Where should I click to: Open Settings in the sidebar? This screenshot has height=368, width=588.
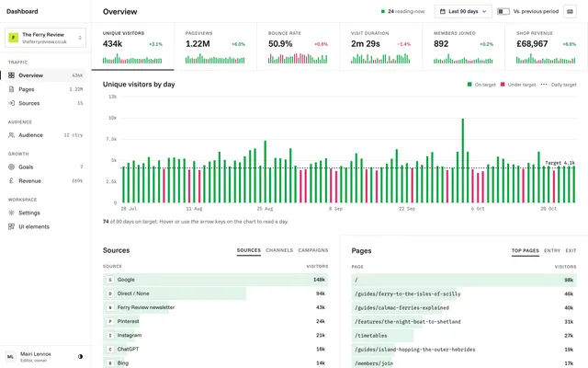[45, 213]
